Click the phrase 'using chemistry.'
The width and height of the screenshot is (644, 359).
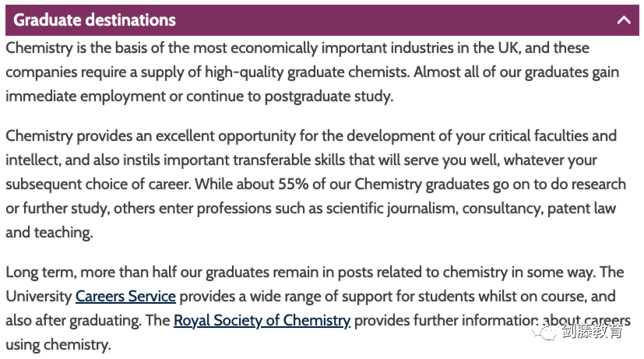58,345
